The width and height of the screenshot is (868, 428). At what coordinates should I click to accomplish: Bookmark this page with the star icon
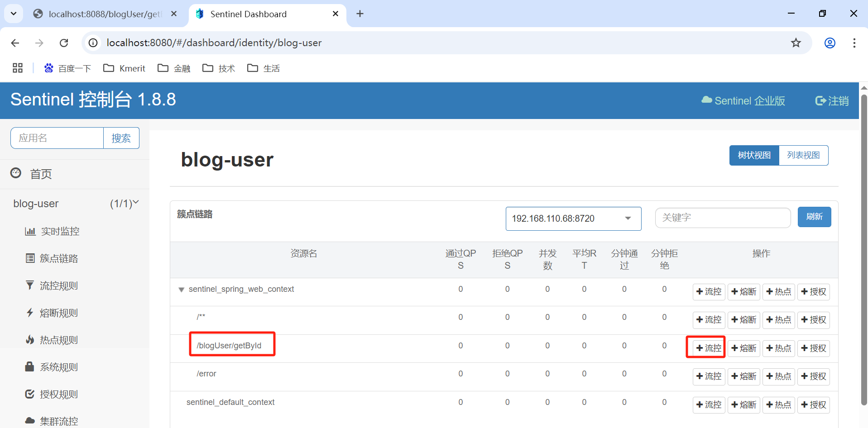click(796, 43)
